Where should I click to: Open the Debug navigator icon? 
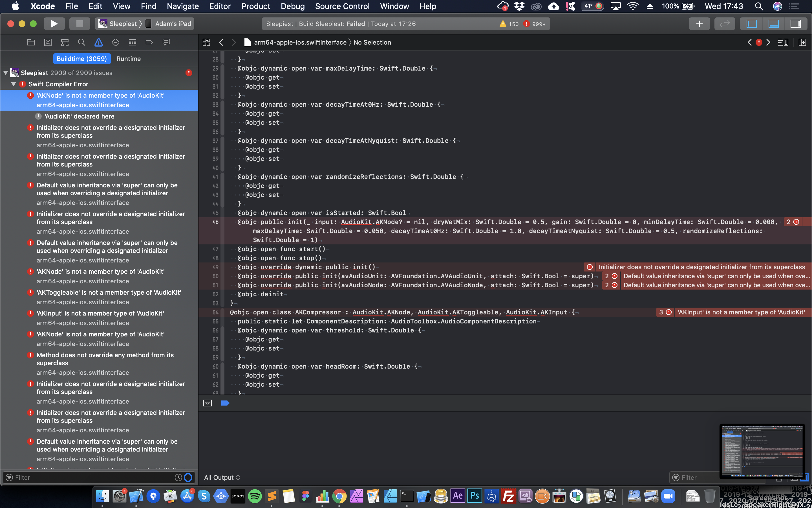(133, 42)
